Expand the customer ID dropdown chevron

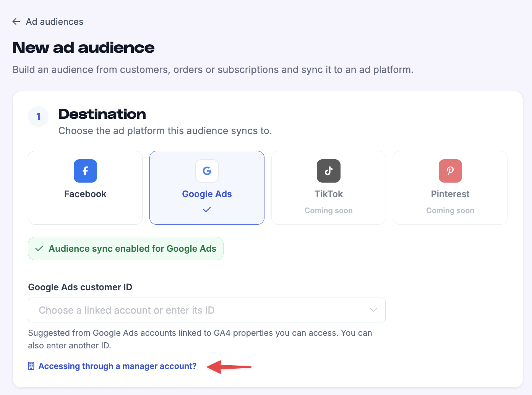pyautogui.click(x=373, y=310)
